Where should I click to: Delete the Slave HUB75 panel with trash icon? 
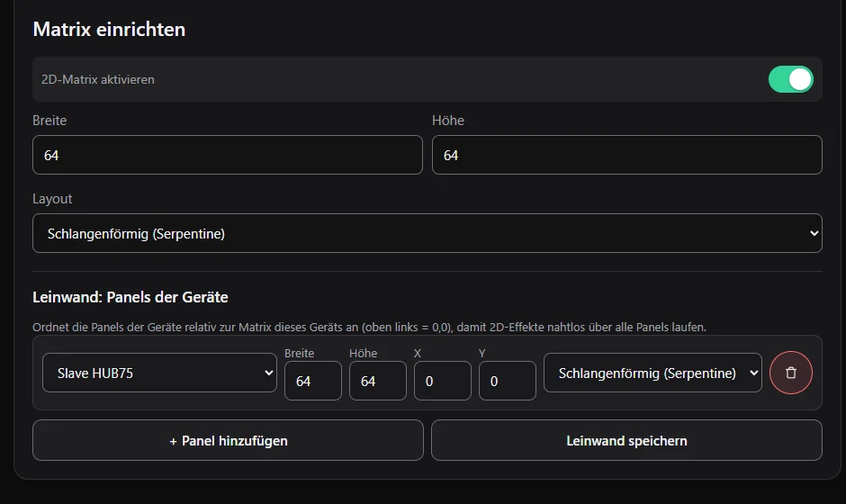coord(790,373)
